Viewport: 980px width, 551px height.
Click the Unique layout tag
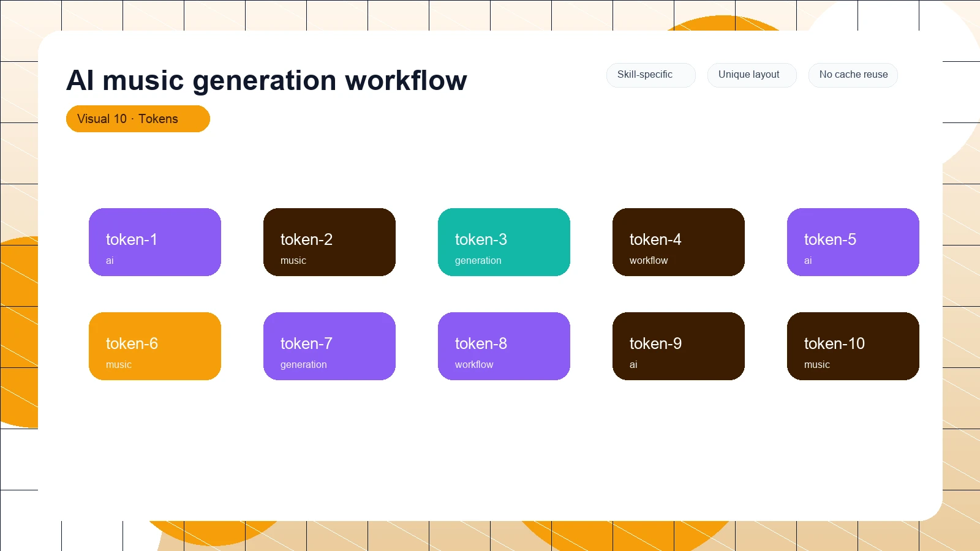(x=752, y=75)
